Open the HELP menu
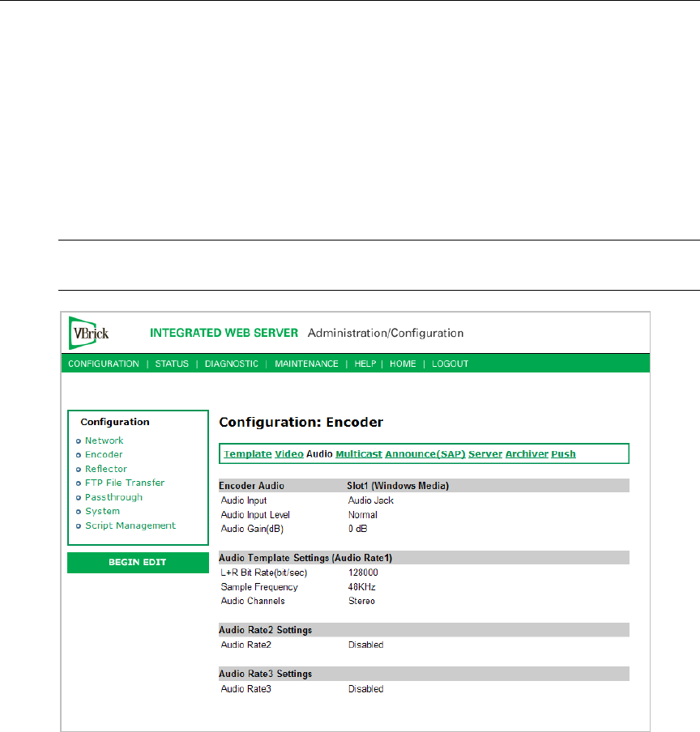 click(365, 364)
